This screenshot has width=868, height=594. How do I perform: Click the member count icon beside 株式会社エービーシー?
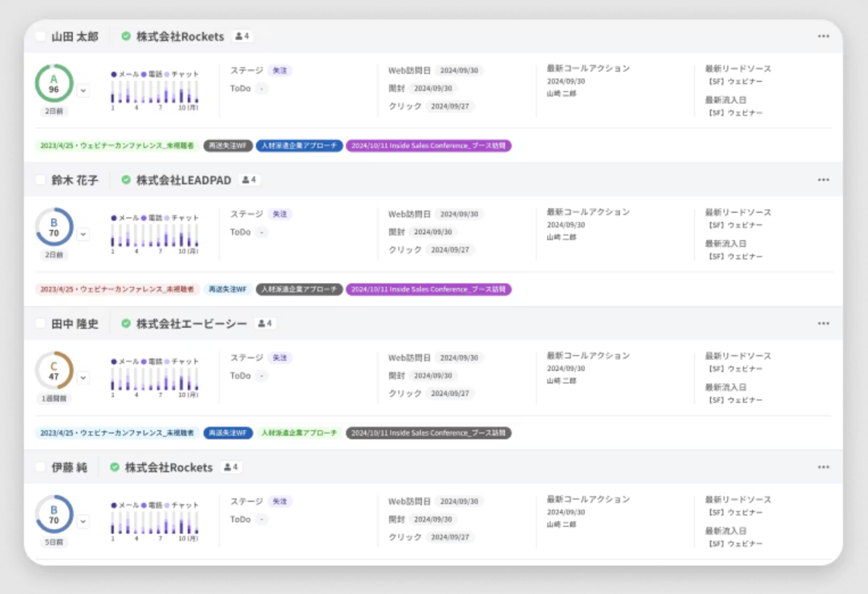[x=265, y=323]
